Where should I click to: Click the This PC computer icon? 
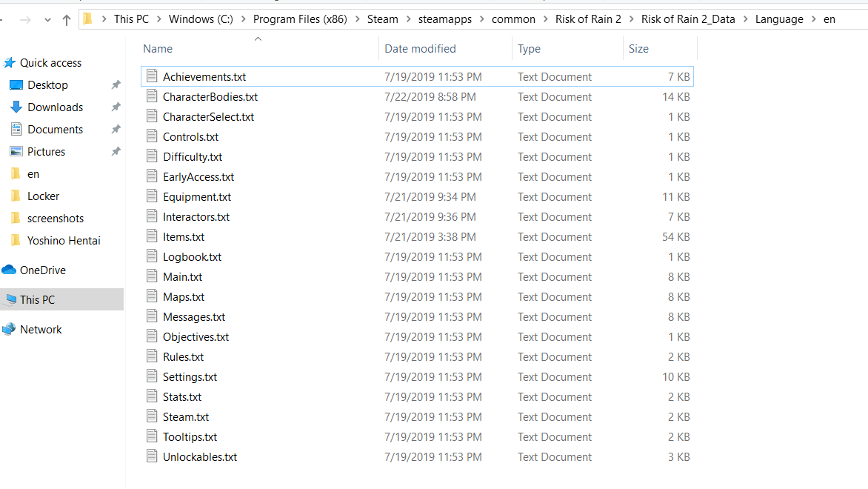[10, 299]
